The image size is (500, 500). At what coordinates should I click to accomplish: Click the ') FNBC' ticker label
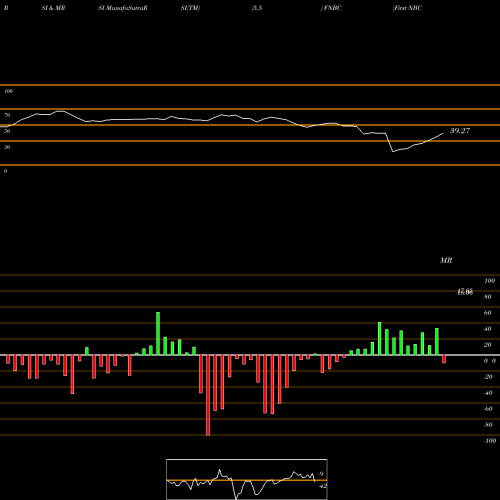click(x=331, y=8)
